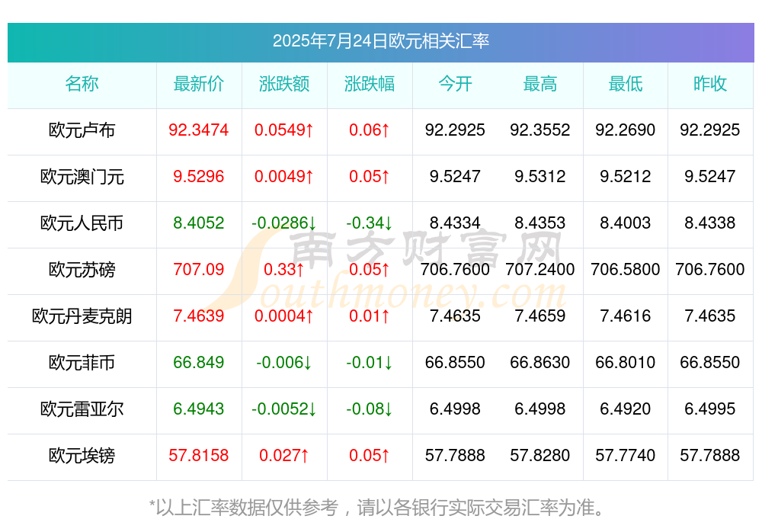Click change amount 0.0049↑

284,176
